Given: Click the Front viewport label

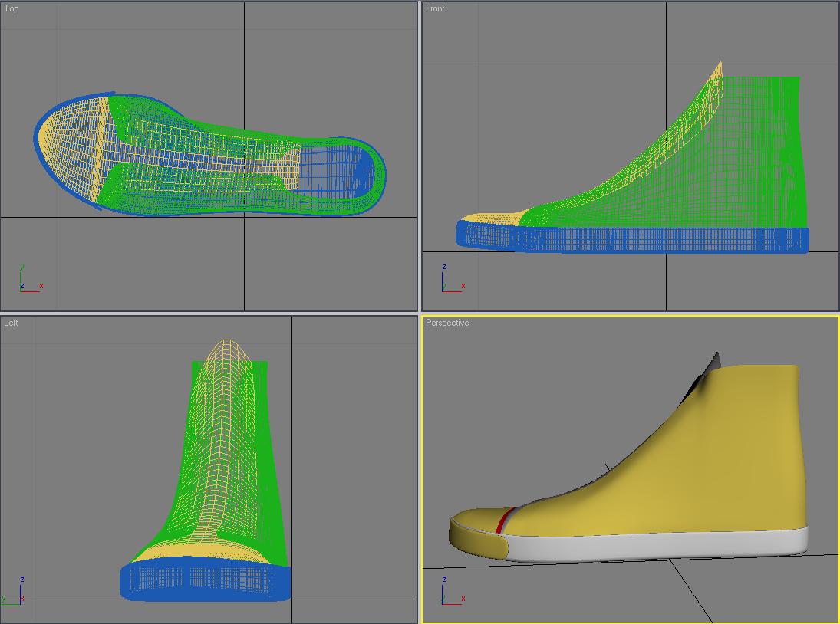Looking at the screenshot, I should (435, 8).
